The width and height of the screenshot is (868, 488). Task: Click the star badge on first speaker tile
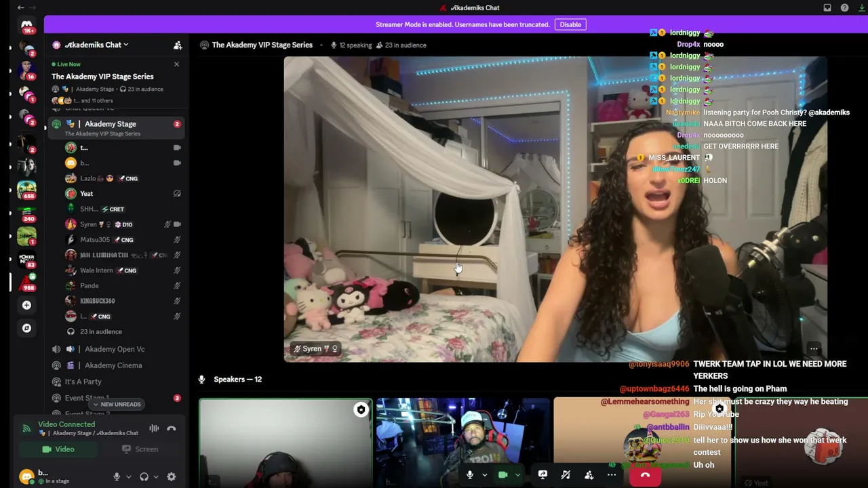pyautogui.click(x=361, y=409)
